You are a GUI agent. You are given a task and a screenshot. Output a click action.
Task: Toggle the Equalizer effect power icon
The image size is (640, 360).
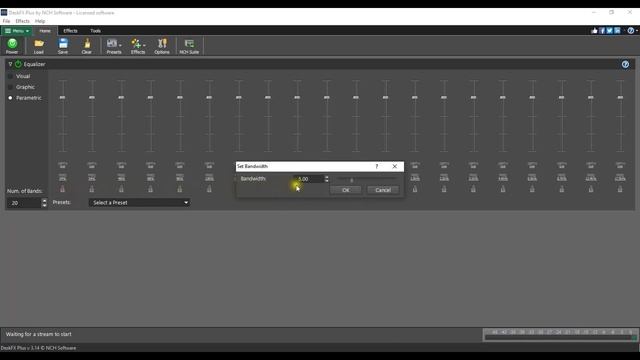(18, 64)
